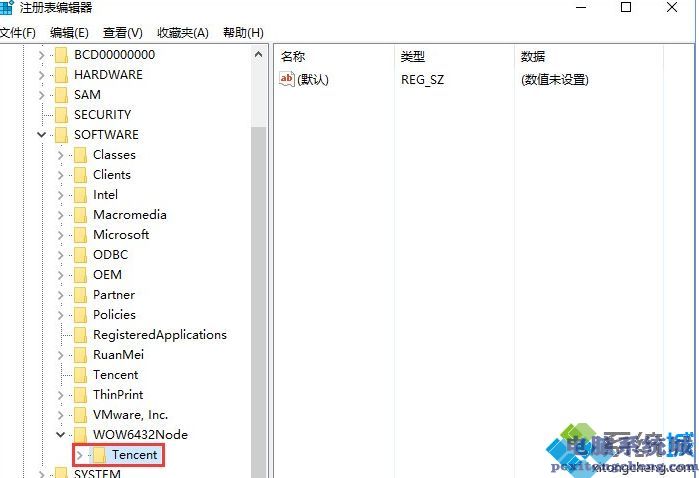Click the OEM folder icon
The height and width of the screenshot is (478, 699).
coord(80,275)
